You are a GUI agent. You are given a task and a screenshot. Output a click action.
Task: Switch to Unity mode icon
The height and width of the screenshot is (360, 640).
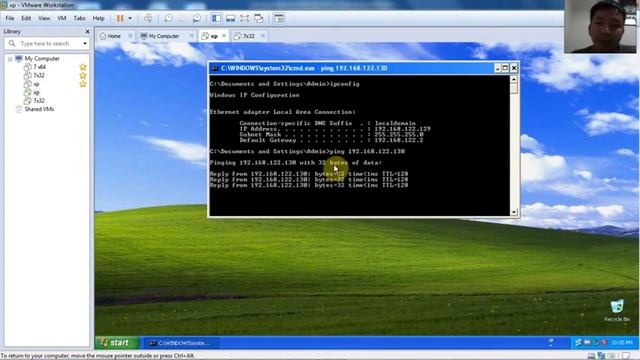click(x=259, y=18)
